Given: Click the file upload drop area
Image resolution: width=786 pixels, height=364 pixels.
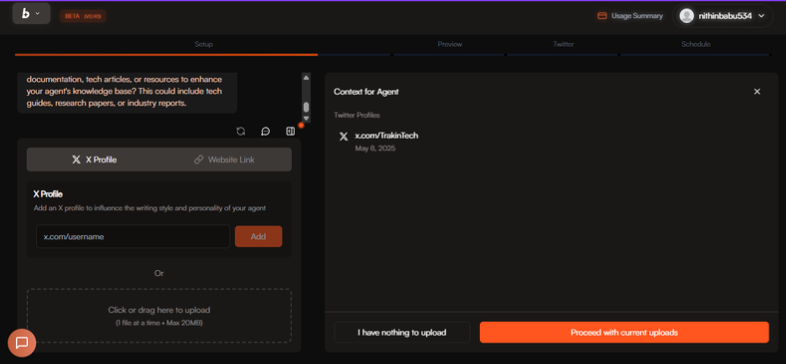Looking at the screenshot, I should click(x=159, y=315).
